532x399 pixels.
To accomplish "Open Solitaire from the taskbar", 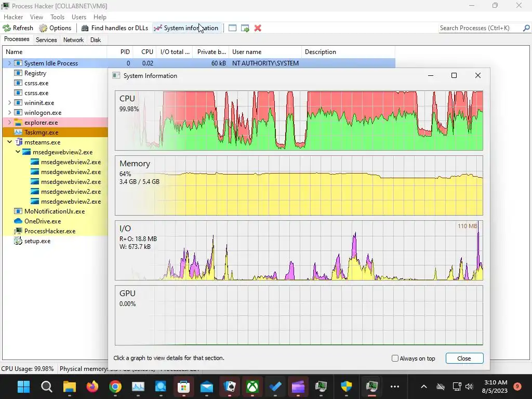I will (x=229, y=387).
